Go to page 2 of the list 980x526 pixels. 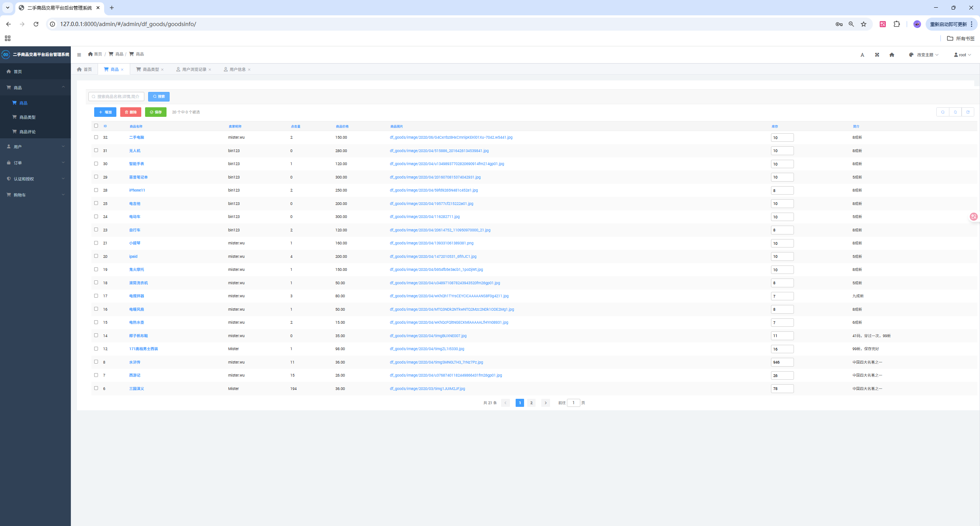point(531,403)
